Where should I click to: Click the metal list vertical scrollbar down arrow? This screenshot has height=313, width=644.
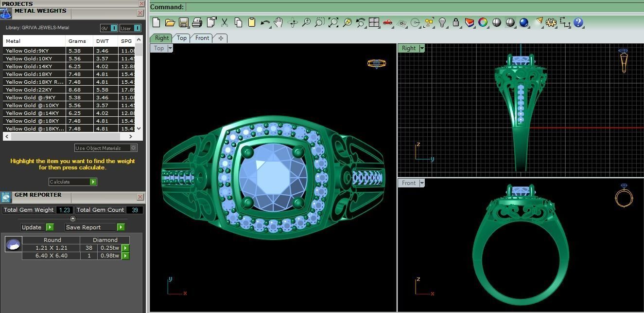(x=139, y=129)
